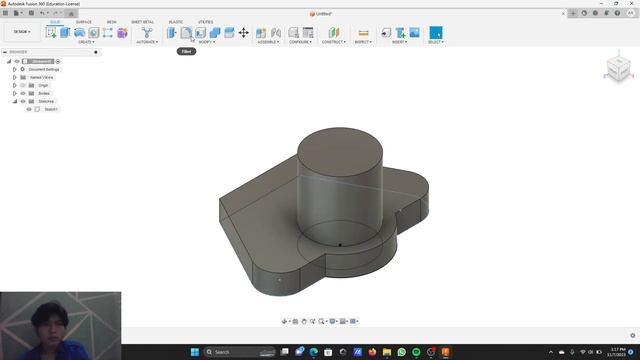Select the Revolve tool

tap(79, 33)
